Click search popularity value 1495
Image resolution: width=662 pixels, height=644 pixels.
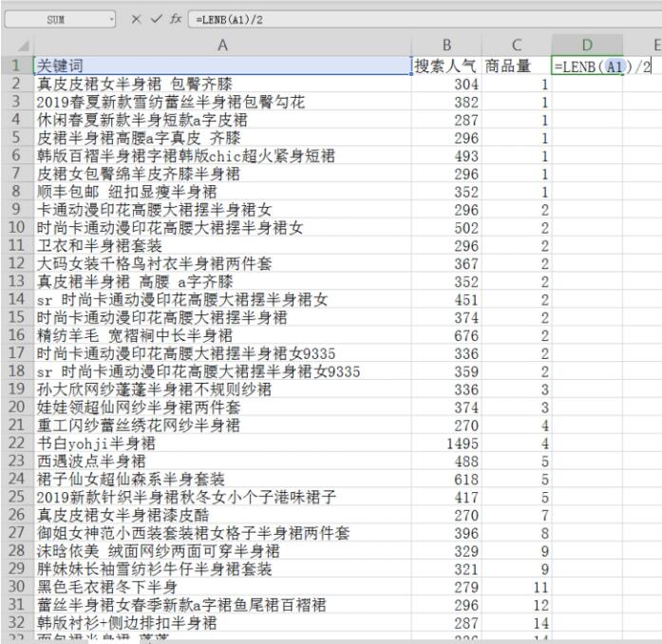coord(446,443)
